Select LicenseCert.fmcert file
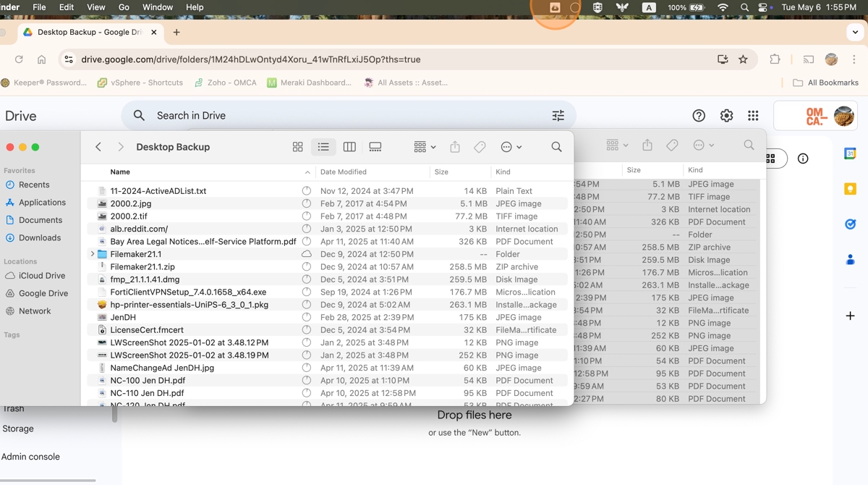 click(147, 330)
